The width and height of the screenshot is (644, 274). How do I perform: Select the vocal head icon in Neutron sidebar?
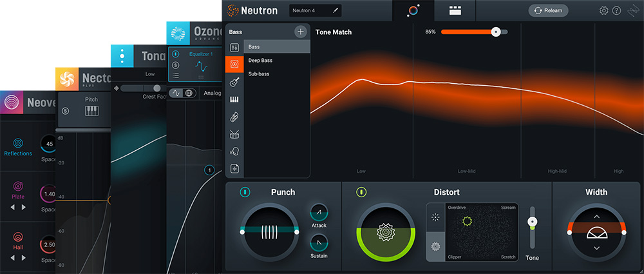pyautogui.click(x=234, y=152)
